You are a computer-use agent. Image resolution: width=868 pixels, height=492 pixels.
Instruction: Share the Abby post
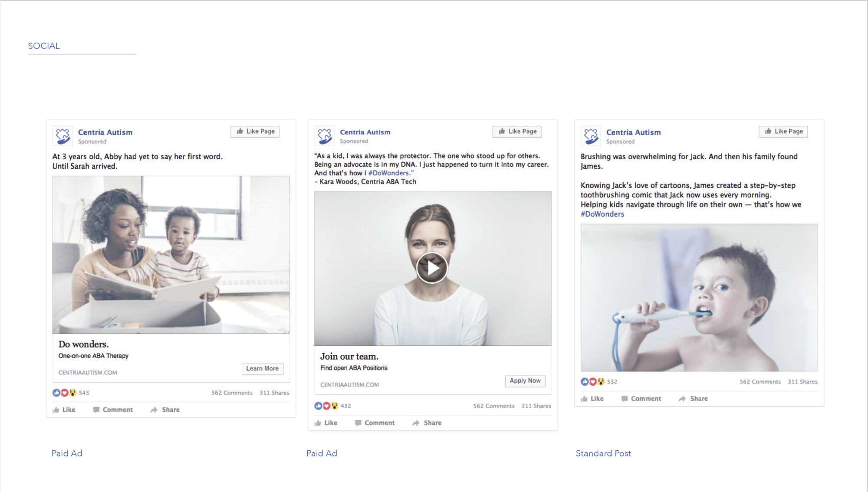tap(165, 410)
